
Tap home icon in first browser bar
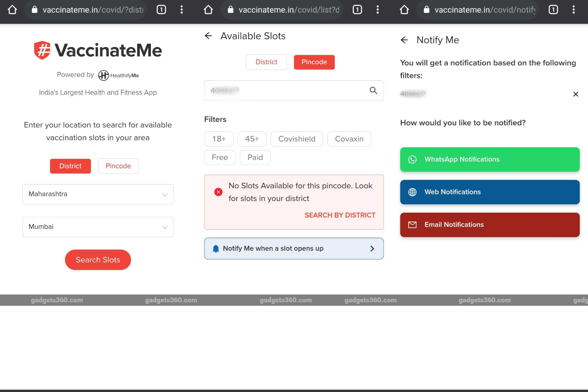(x=12, y=9)
